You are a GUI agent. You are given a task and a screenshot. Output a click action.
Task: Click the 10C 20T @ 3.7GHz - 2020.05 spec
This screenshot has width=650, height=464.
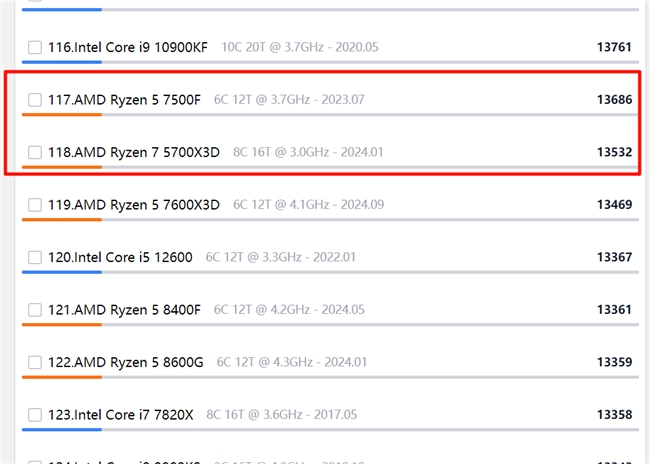(300, 47)
